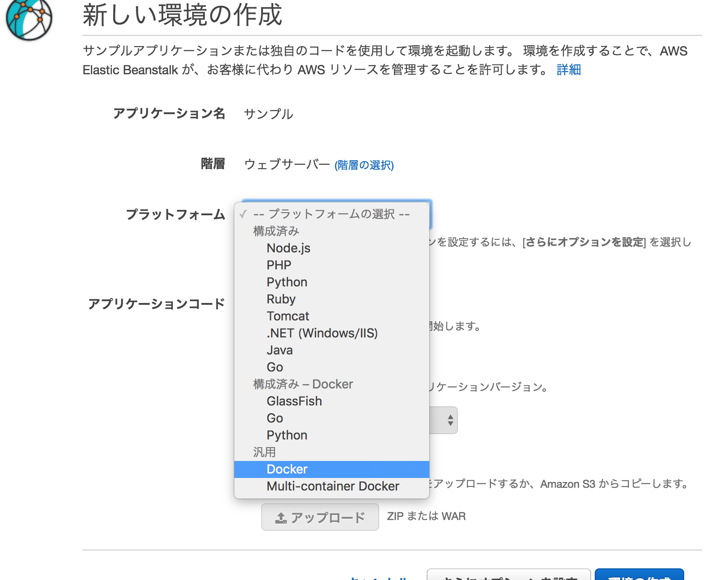Viewport: 728px width, 580px height.
Task: Select Java platform option
Action: (x=331, y=350)
